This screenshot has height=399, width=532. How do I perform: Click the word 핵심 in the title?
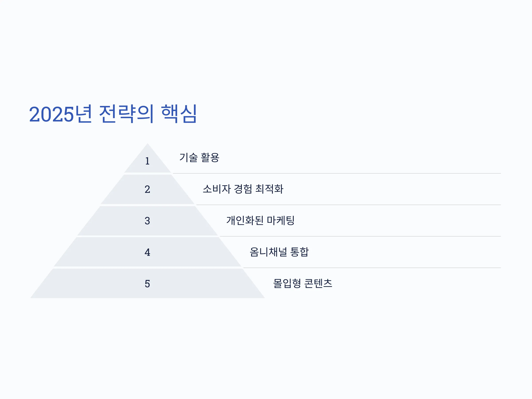[179, 114]
